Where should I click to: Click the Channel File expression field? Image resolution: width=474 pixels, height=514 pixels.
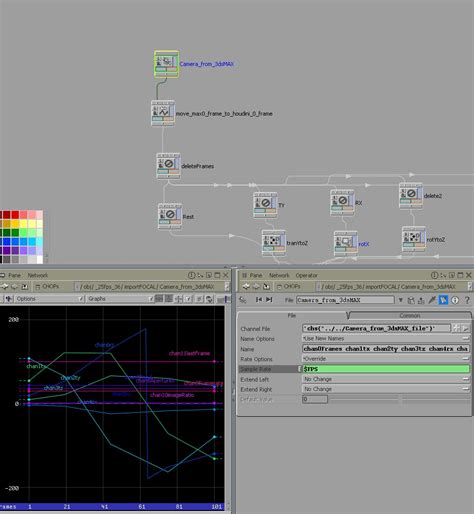tap(376, 328)
